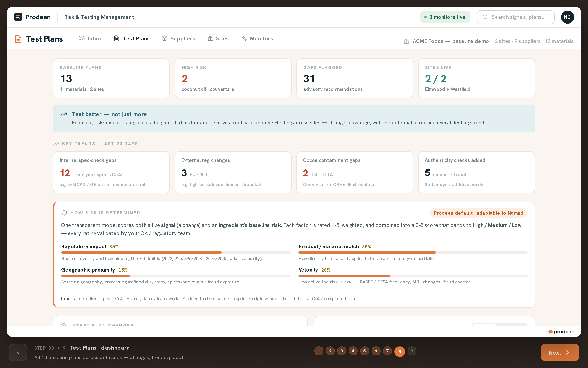Open the High Risk 2 card
The height and width of the screenshot is (368, 588).
233,78
